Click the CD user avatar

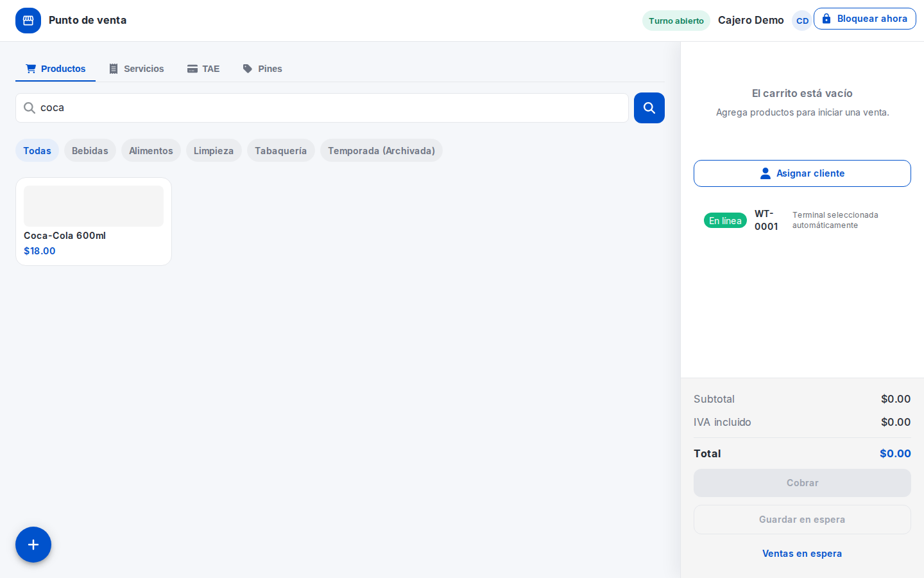(x=802, y=21)
